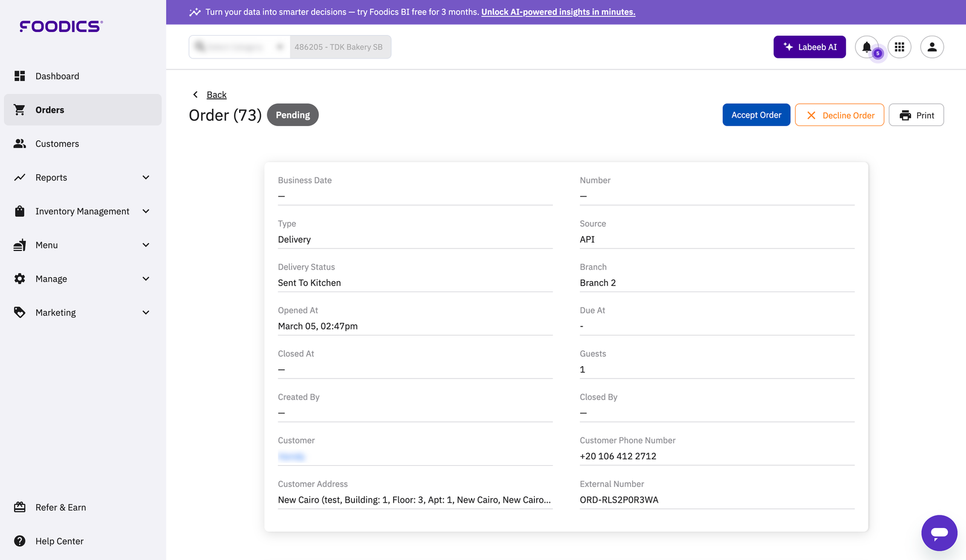966x560 pixels.
Task: Open the apps grid launcher
Action: [x=900, y=47]
